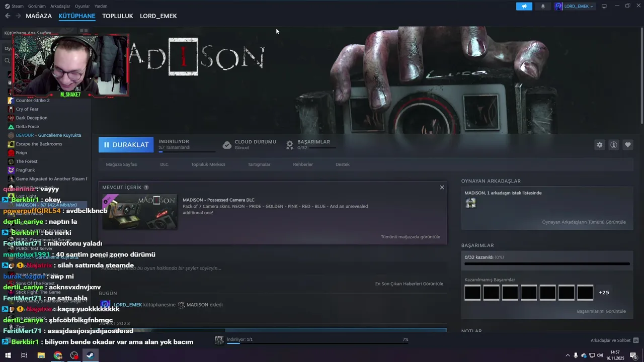This screenshot has width=644, height=362.
Task: Select Dark Deception in library list
Action: pyautogui.click(x=31, y=118)
